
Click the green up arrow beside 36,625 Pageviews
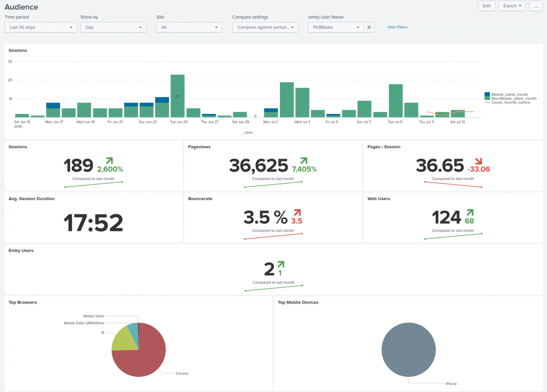point(303,160)
